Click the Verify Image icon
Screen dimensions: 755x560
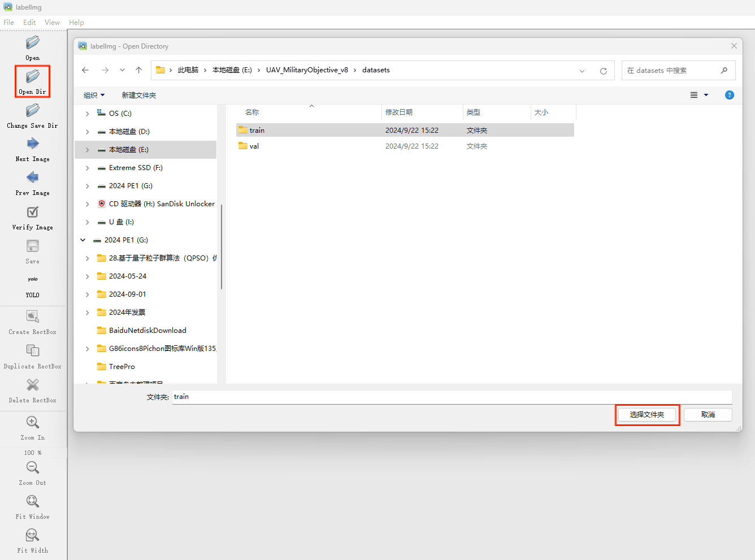[x=33, y=212]
